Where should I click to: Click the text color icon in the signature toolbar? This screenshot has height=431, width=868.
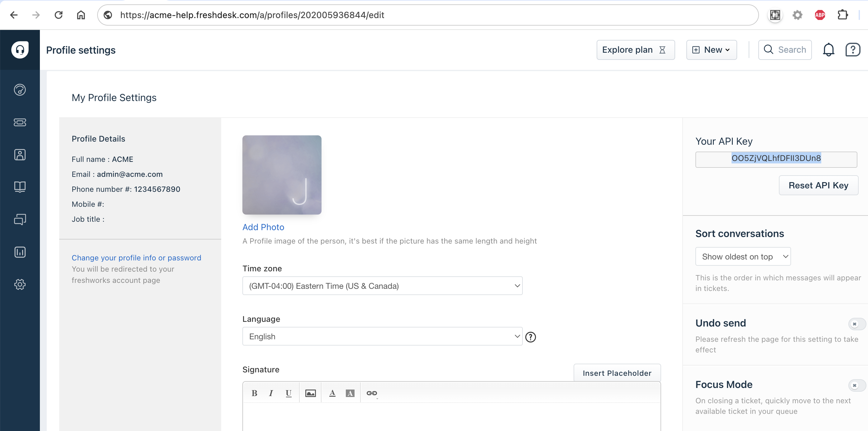coord(332,393)
